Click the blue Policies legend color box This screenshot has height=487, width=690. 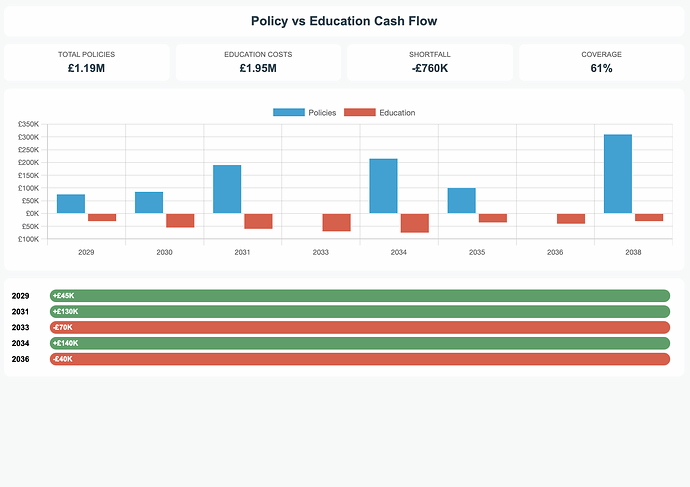tap(288, 113)
